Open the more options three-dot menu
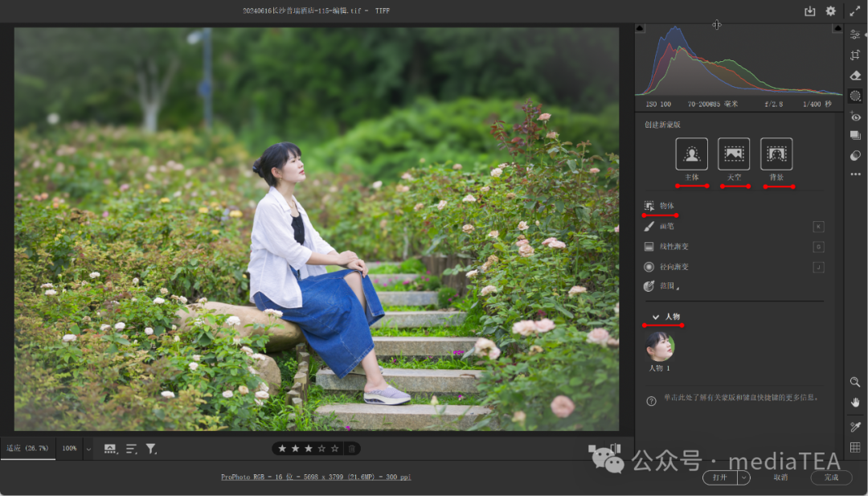The width and height of the screenshot is (868, 496). click(855, 174)
